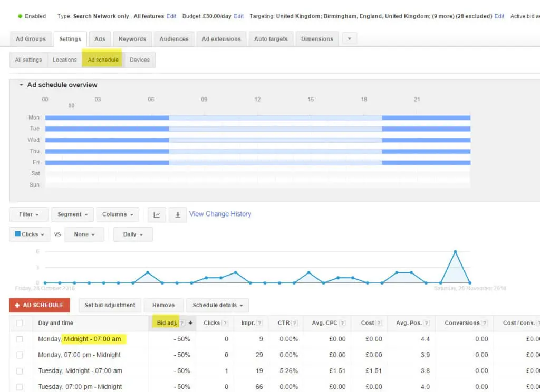Open the Devices sub-tab
Viewport: 540px width, 392px height.
click(139, 60)
